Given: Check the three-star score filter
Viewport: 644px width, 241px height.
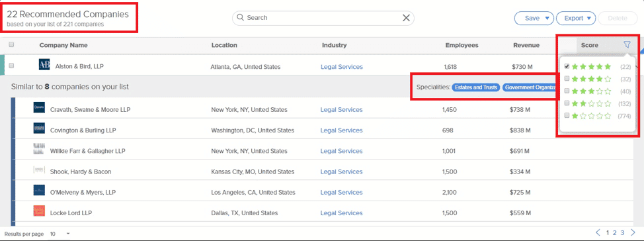Looking at the screenshot, I should (567, 91).
